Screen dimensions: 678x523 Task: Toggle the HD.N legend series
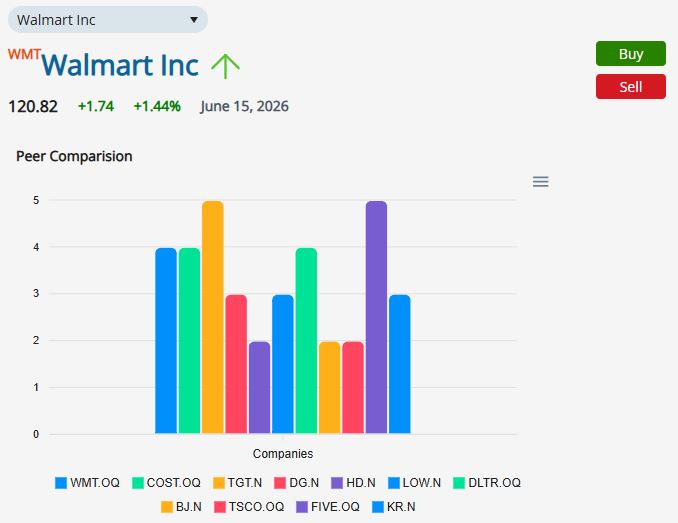click(x=353, y=482)
